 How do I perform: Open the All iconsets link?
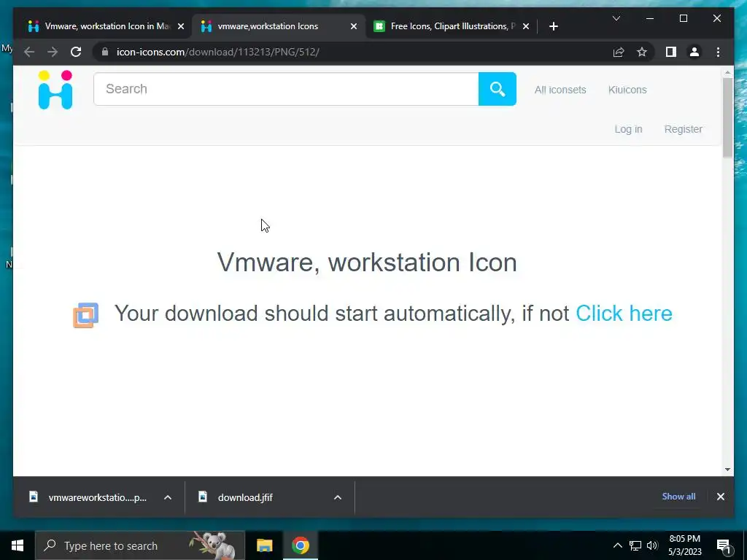coord(560,90)
